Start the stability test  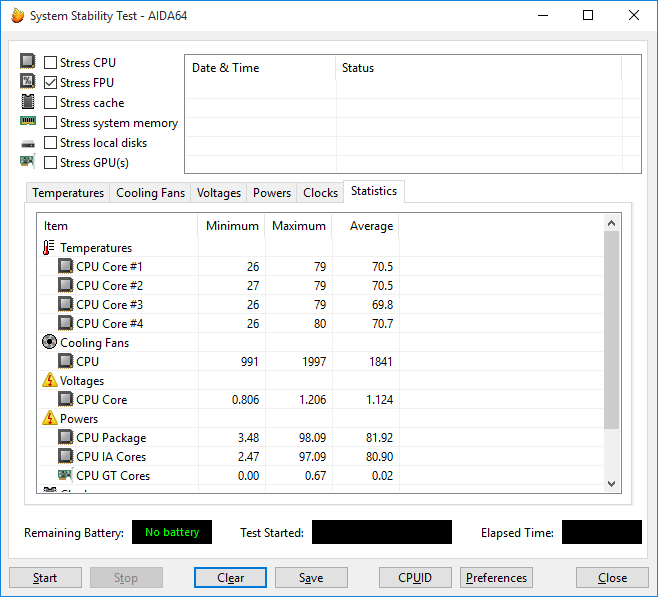pyautogui.click(x=45, y=578)
